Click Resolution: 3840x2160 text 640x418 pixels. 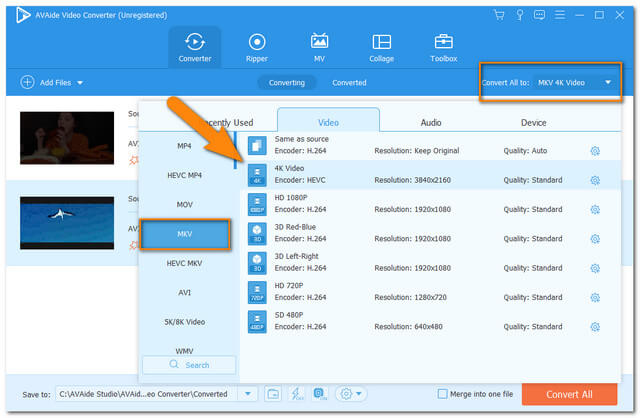point(413,180)
